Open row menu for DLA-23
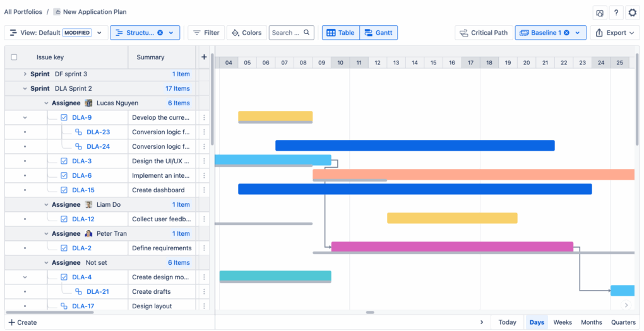Viewport: 644px width, 331px height. (204, 132)
